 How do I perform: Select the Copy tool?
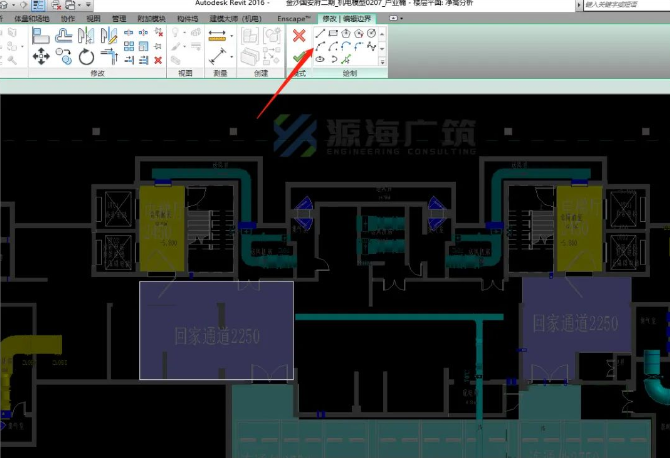(64, 56)
